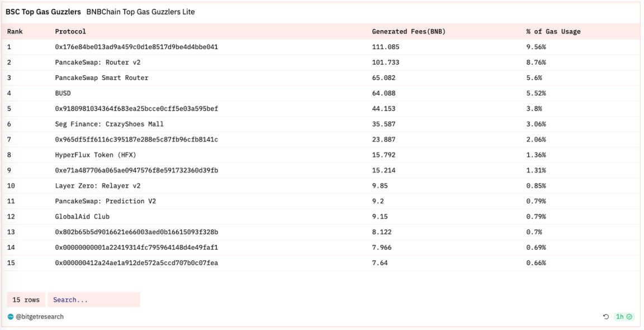Sort by % of Gas Usage header
Screen dimensions: 644x330
pos(553,32)
